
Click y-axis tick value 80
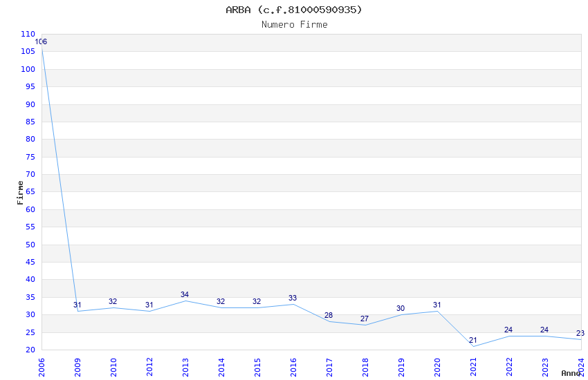point(30,140)
